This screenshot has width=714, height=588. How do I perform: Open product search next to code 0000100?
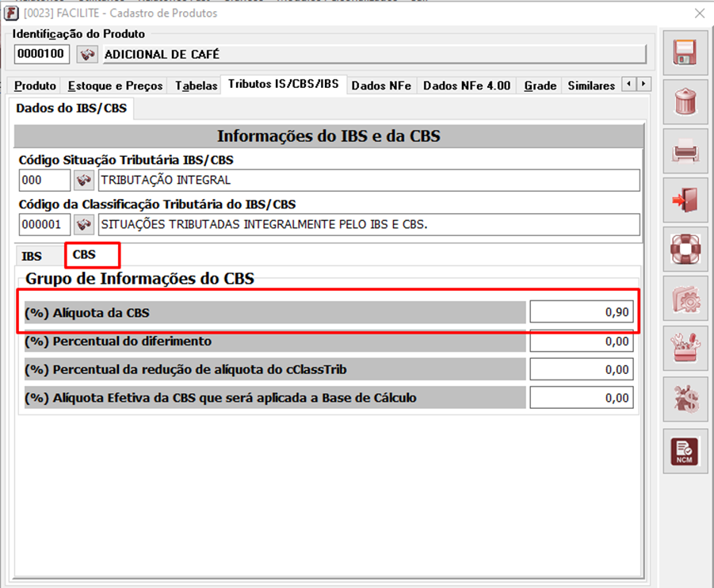[x=86, y=55]
